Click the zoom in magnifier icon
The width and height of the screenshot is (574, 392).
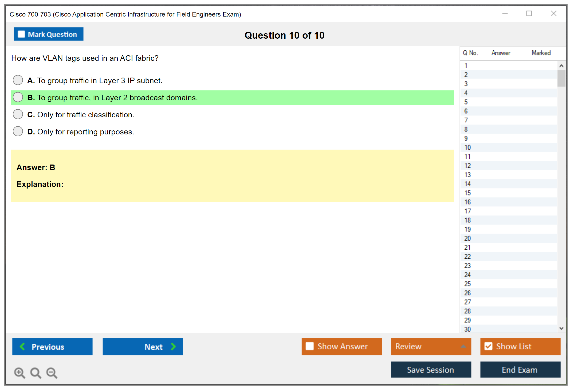[19, 373]
